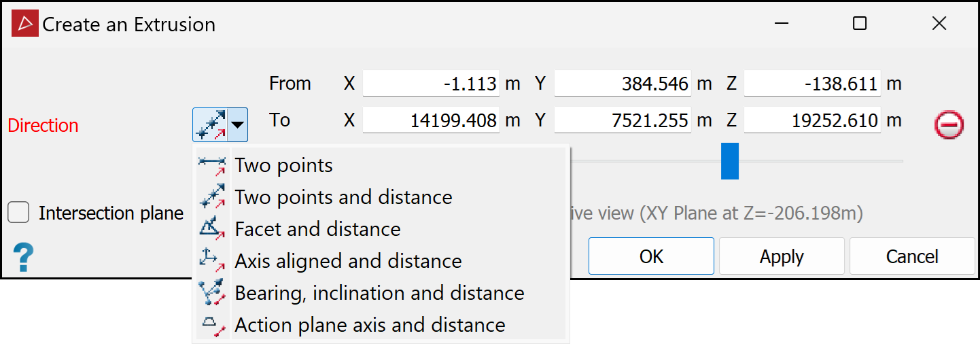Cancel the extrusion dialog
This screenshot has width=980, height=344.
pyautogui.click(x=911, y=256)
